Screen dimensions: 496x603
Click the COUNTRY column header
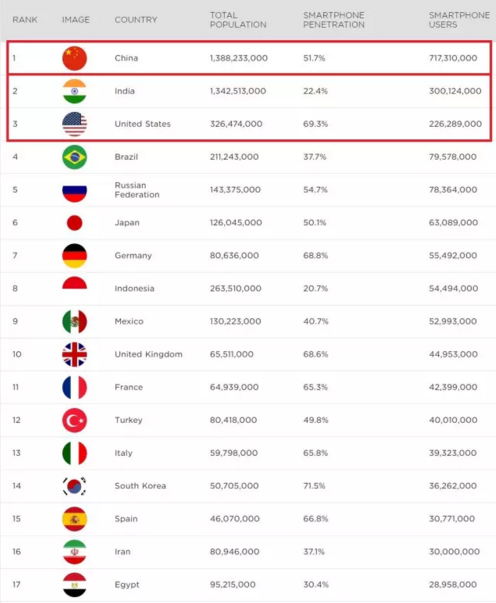(136, 20)
